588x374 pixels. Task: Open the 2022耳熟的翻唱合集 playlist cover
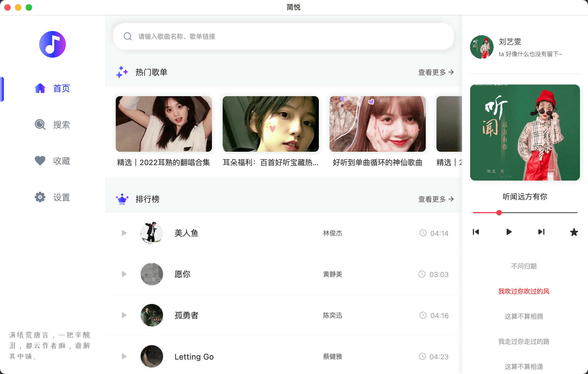tap(164, 124)
